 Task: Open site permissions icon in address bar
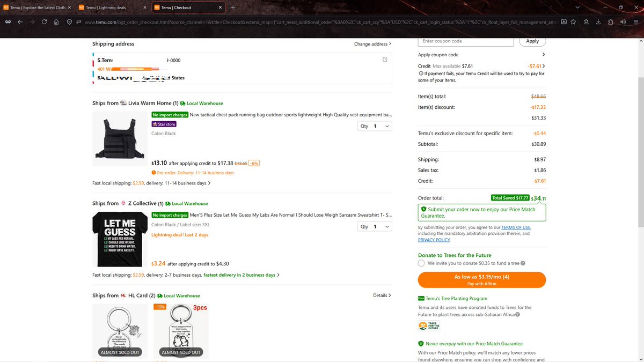click(x=79, y=22)
